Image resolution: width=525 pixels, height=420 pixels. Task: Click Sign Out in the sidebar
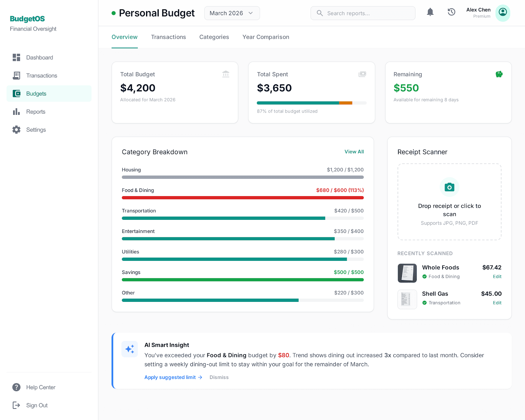(x=37, y=405)
